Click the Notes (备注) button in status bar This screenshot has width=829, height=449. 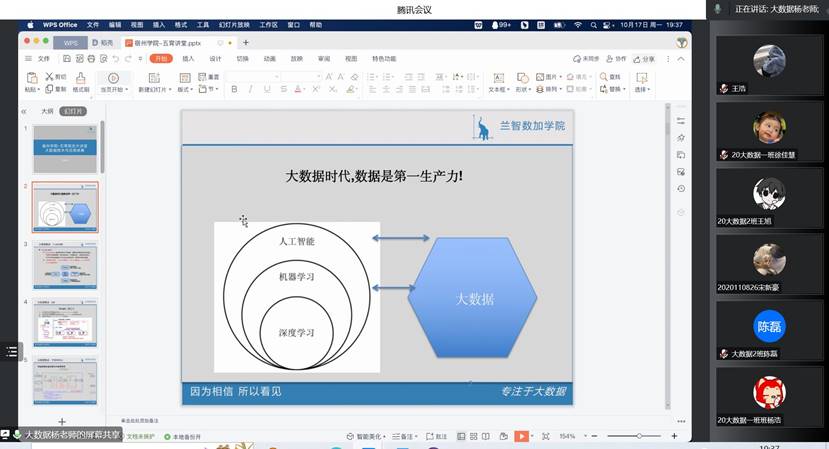(404, 436)
